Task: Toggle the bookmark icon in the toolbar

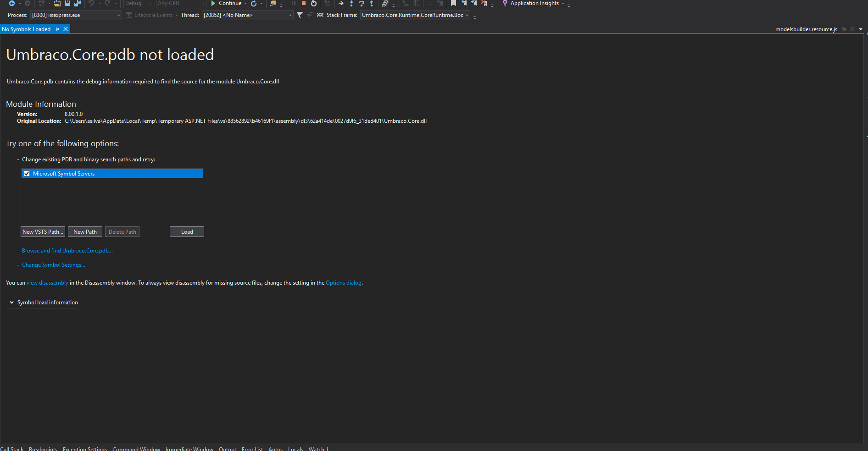Action: coord(453,3)
